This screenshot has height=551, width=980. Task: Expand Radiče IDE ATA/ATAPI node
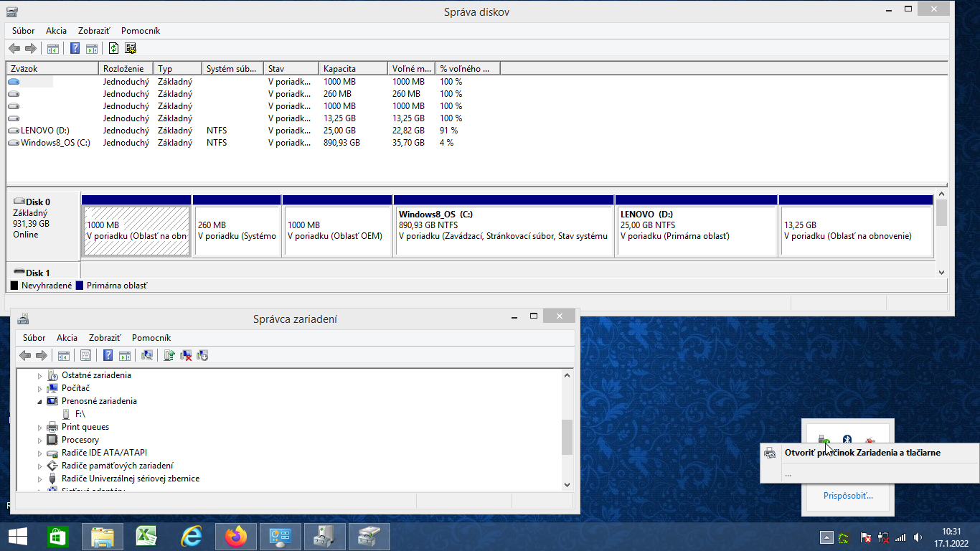coord(40,453)
